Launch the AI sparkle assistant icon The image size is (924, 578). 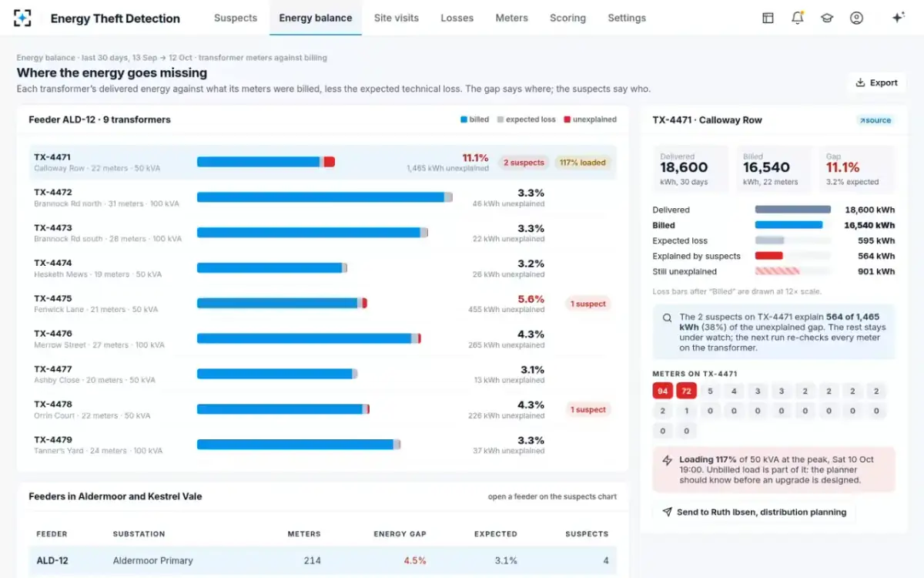(x=898, y=18)
